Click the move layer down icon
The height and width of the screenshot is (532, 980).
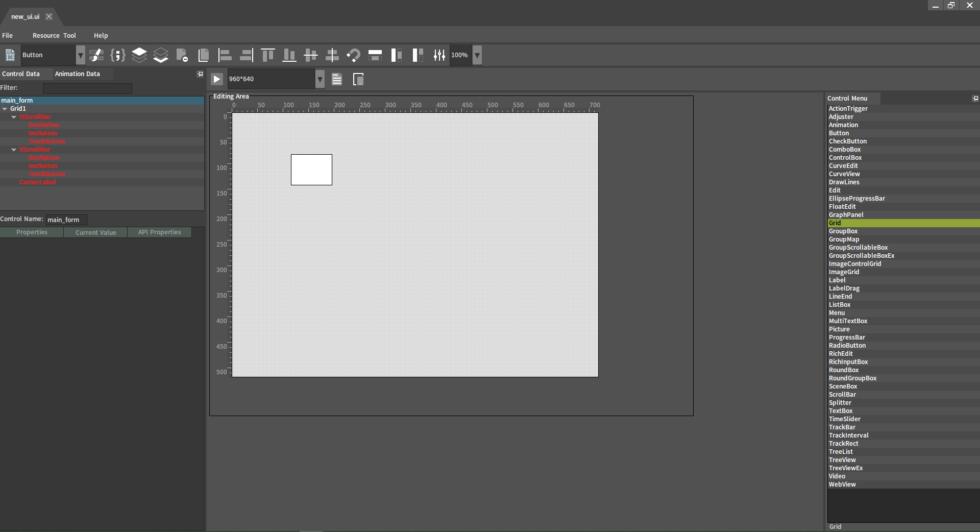point(161,55)
